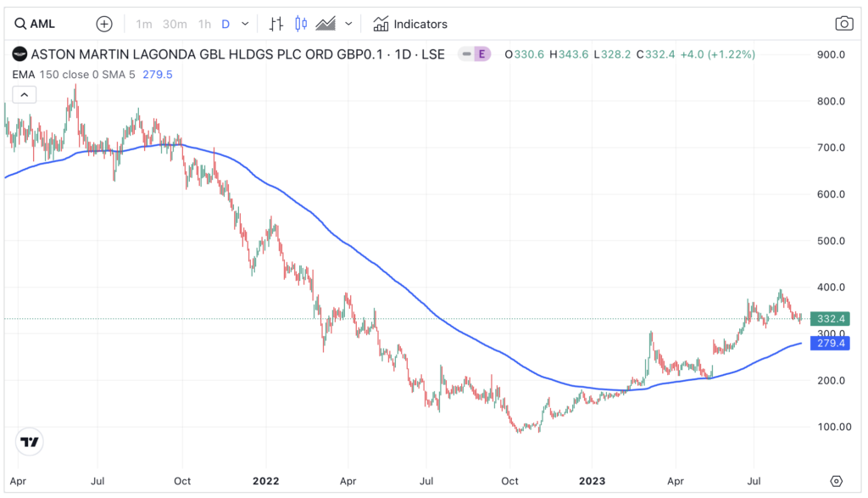The width and height of the screenshot is (868, 498).
Task: Select the 30m timeframe
Action: coord(175,24)
